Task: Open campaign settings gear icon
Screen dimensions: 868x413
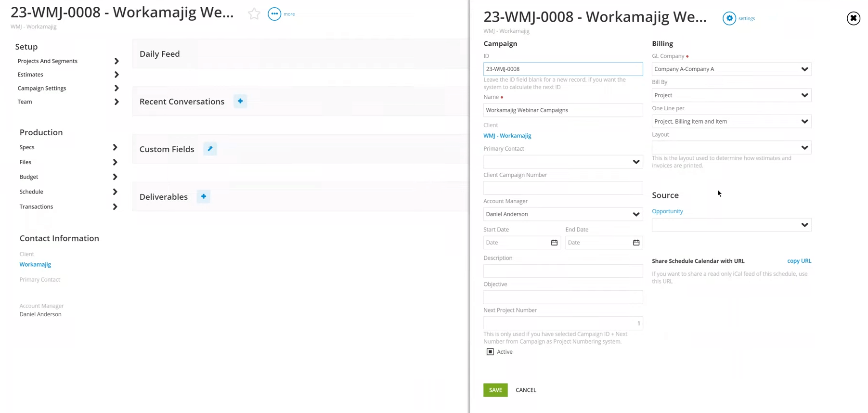Action: click(x=729, y=18)
